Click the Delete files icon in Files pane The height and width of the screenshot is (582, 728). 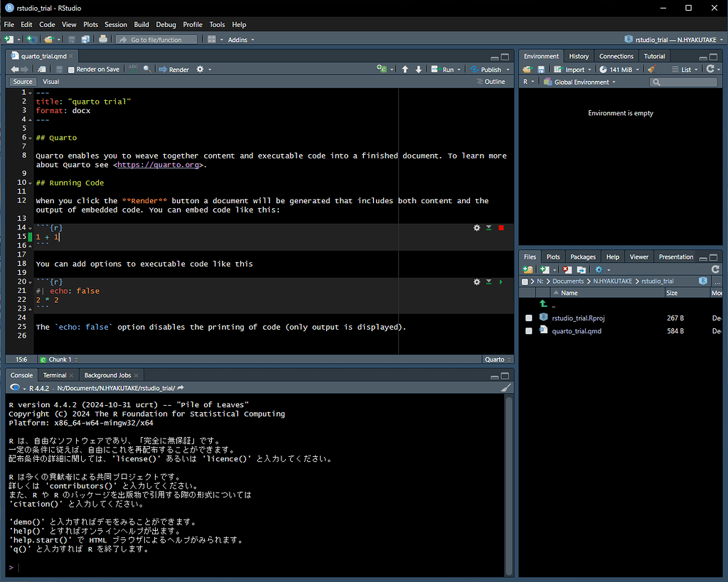567,269
